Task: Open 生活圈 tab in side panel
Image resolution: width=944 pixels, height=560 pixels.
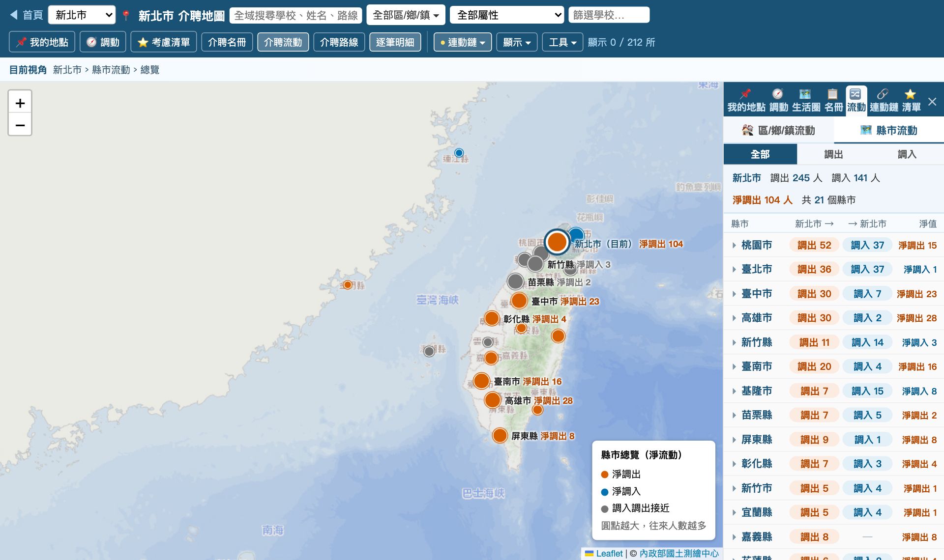Action: click(806, 101)
